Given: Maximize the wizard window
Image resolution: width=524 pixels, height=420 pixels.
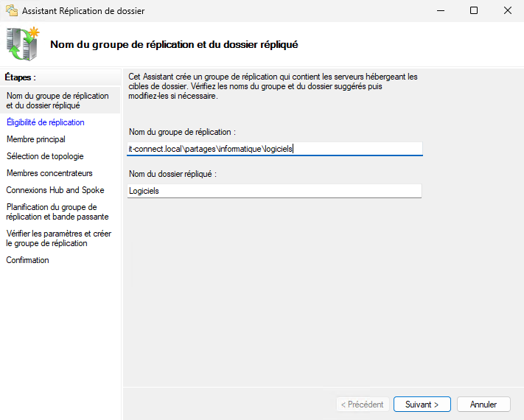Looking at the screenshot, I should pos(474,11).
